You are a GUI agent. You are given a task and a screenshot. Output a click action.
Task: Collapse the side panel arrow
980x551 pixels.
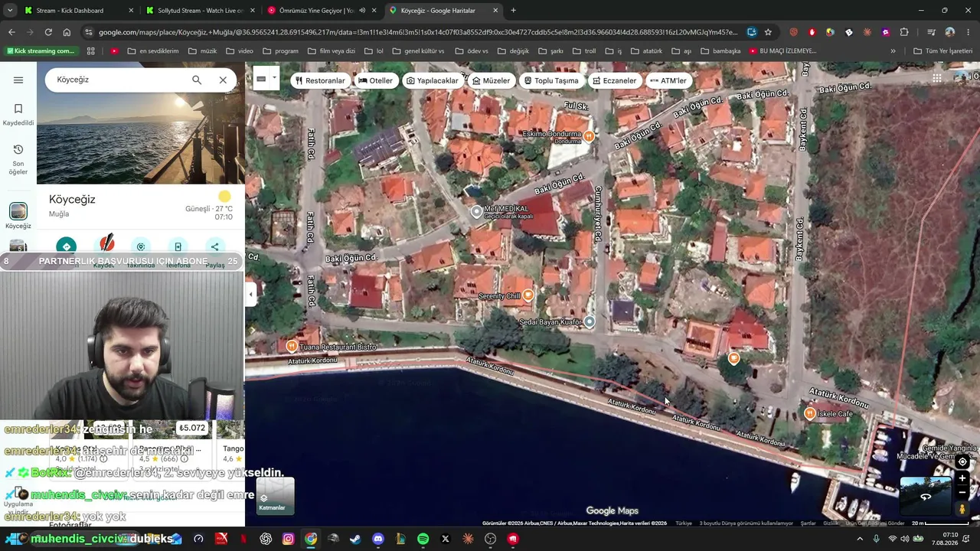250,294
